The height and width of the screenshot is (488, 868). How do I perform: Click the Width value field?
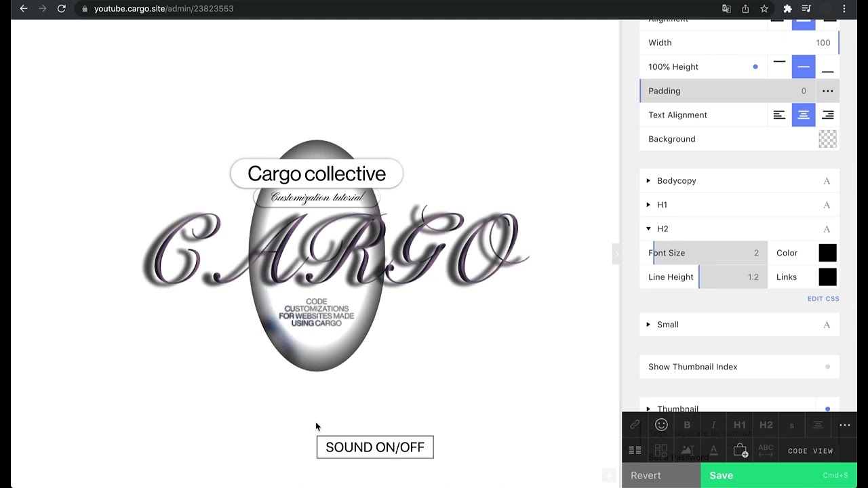tap(823, 43)
